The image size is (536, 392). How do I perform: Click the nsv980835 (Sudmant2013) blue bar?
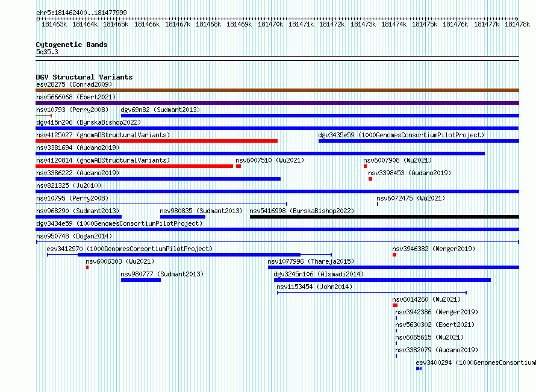pos(183,217)
